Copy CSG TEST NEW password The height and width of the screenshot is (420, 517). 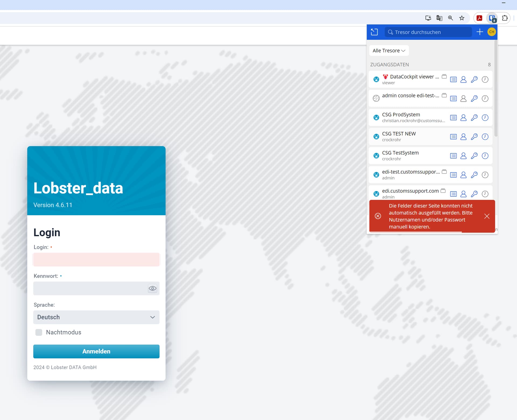474,137
